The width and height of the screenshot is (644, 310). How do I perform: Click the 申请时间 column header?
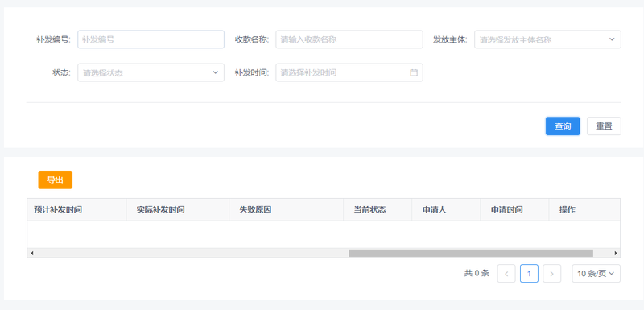coord(514,210)
